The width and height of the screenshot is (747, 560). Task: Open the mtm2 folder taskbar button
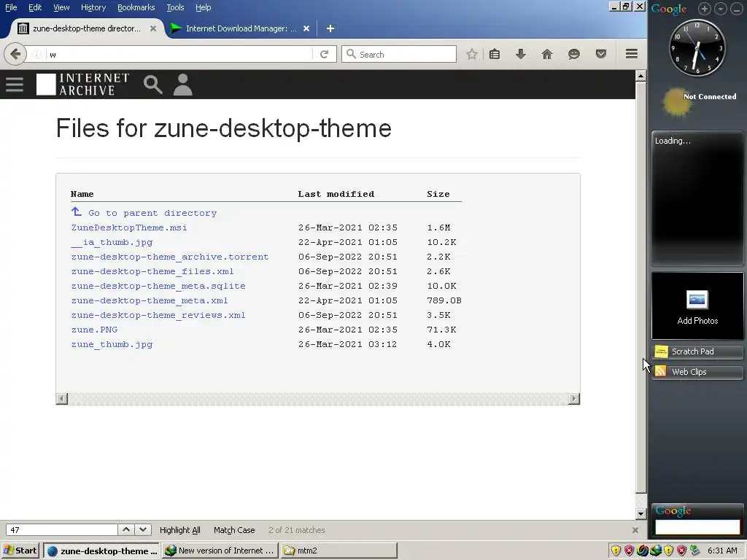338,551
